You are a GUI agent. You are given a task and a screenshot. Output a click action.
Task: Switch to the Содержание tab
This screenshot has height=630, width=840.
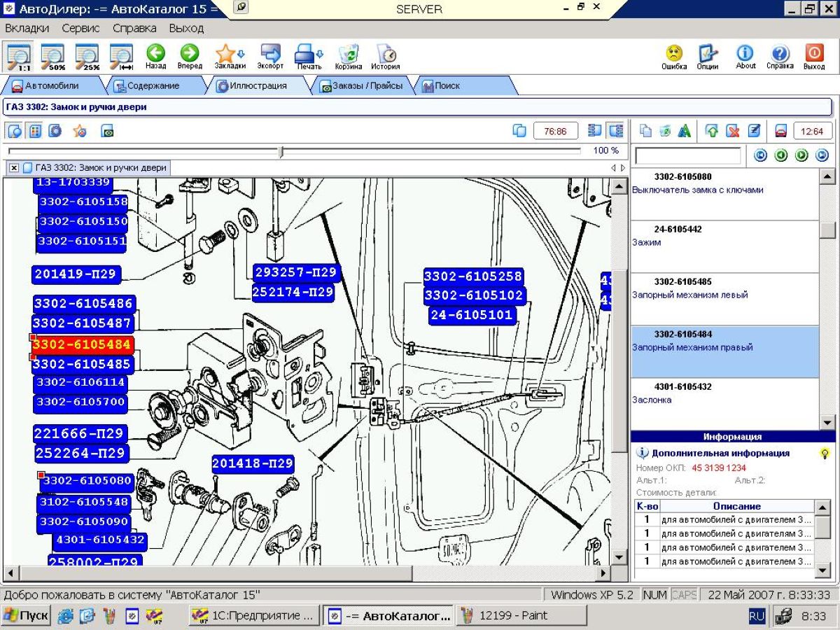[x=153, y=85]
